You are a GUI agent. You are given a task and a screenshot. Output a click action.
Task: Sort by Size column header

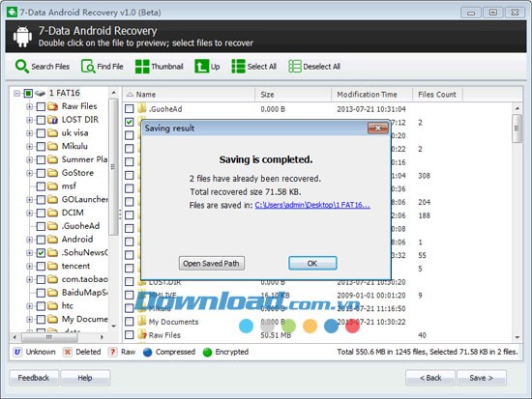pos(293,95)
